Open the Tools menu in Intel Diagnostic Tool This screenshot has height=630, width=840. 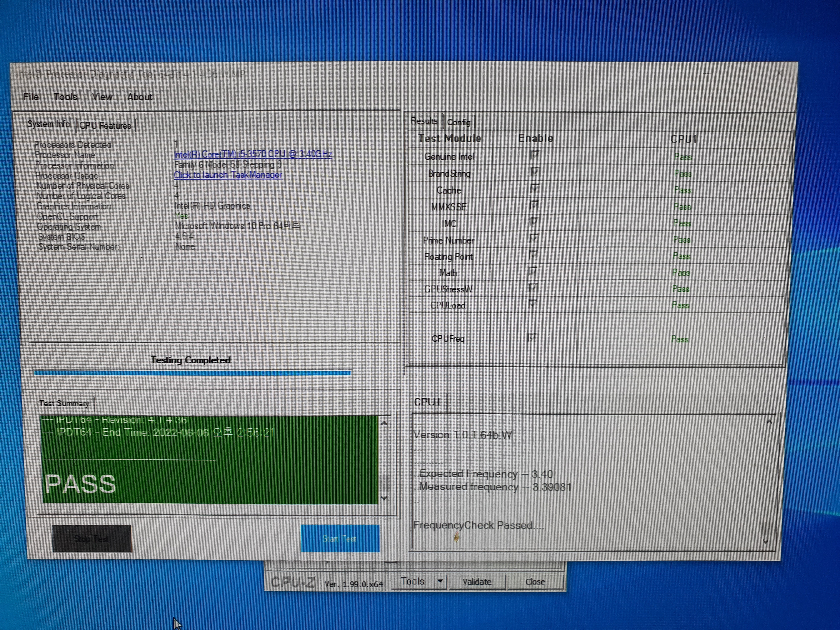pos(65,97)
